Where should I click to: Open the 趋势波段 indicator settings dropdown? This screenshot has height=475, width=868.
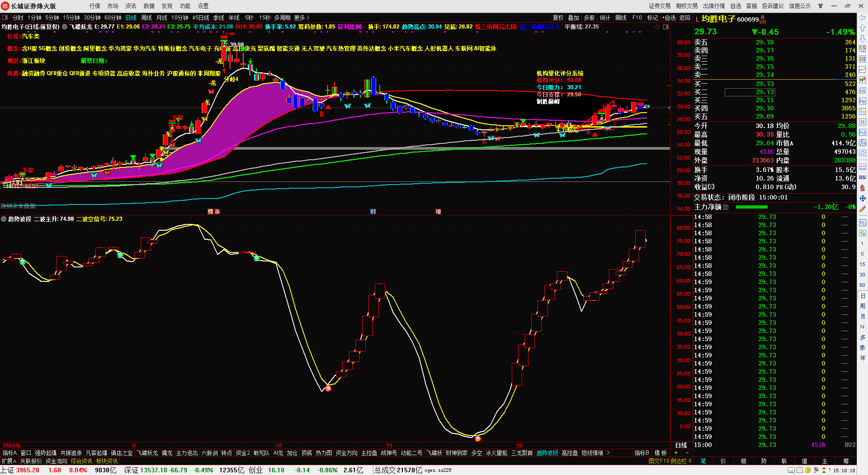(x=4, y=219)
